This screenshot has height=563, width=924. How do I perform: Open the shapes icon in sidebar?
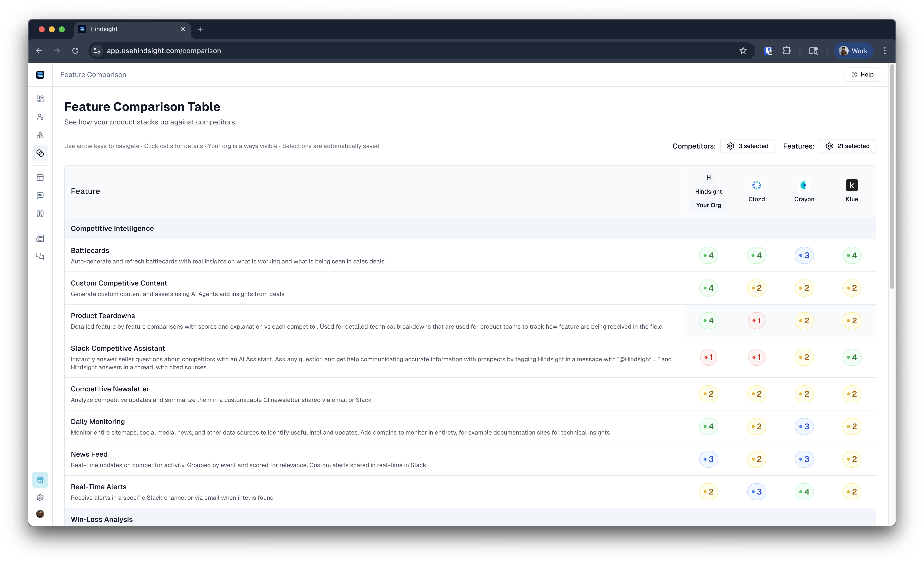pyautogui.click(x=40, y=135)
